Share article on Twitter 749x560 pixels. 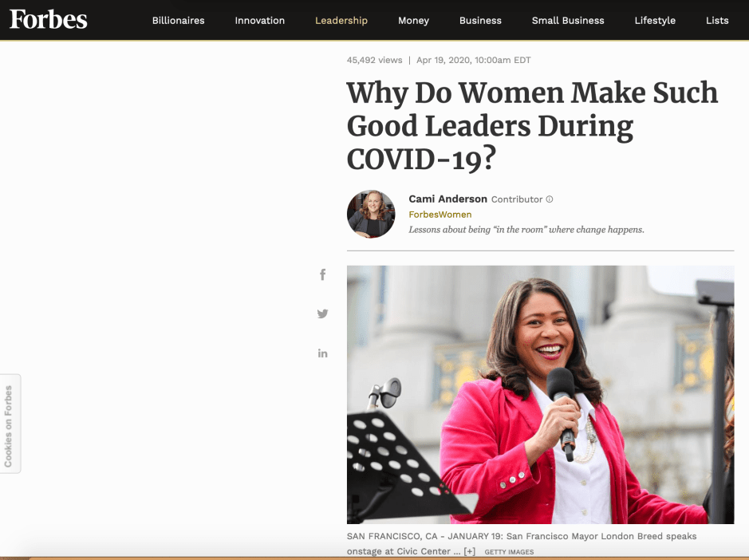(322, 314)
